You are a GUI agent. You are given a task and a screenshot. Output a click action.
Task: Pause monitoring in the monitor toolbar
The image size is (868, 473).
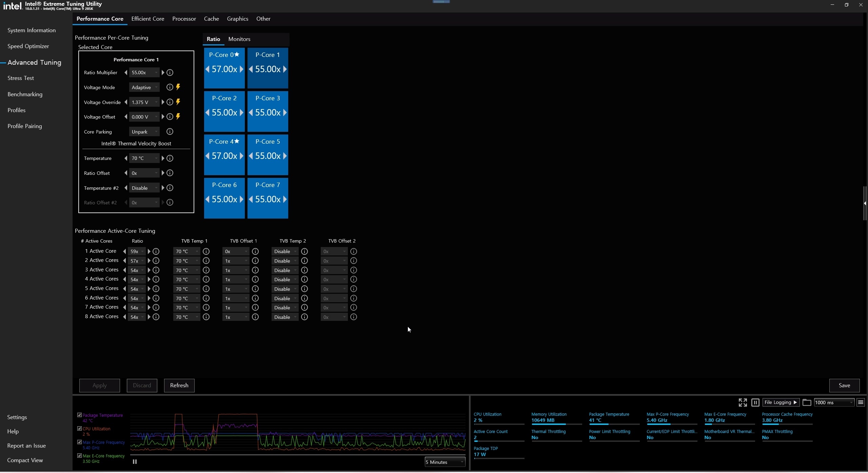(755, 402)
